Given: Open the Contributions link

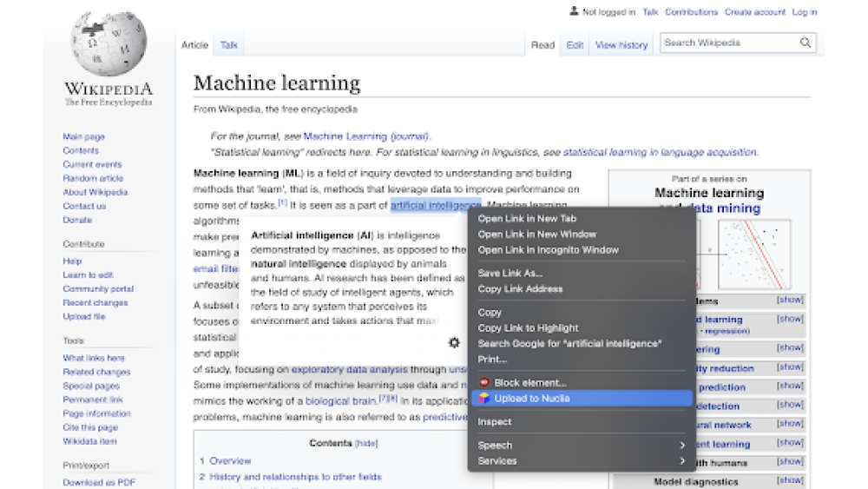Looking at the screenshot, I should (x=692, y=11).
